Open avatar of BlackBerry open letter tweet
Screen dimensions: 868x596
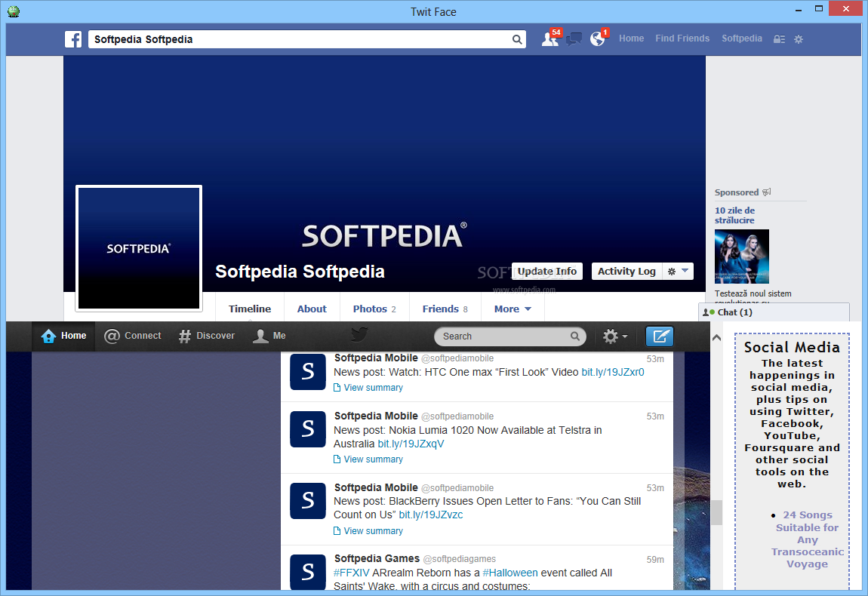(308, 500)
